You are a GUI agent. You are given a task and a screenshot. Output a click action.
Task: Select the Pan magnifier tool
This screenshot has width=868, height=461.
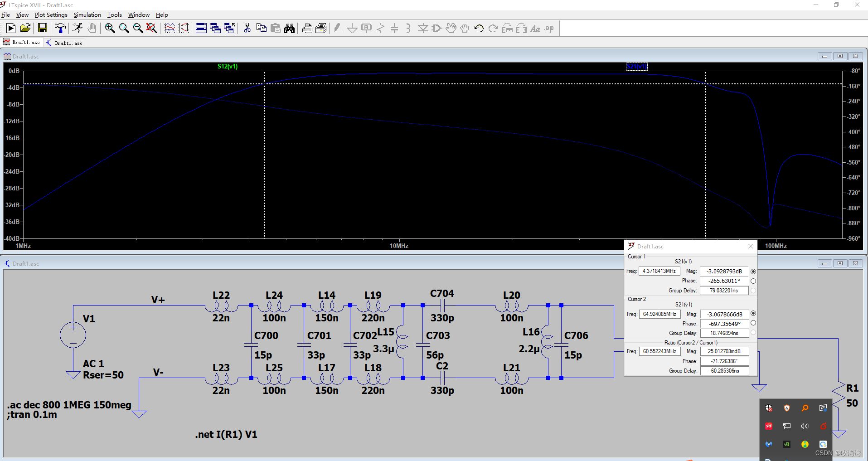click(x=124, y=28)
